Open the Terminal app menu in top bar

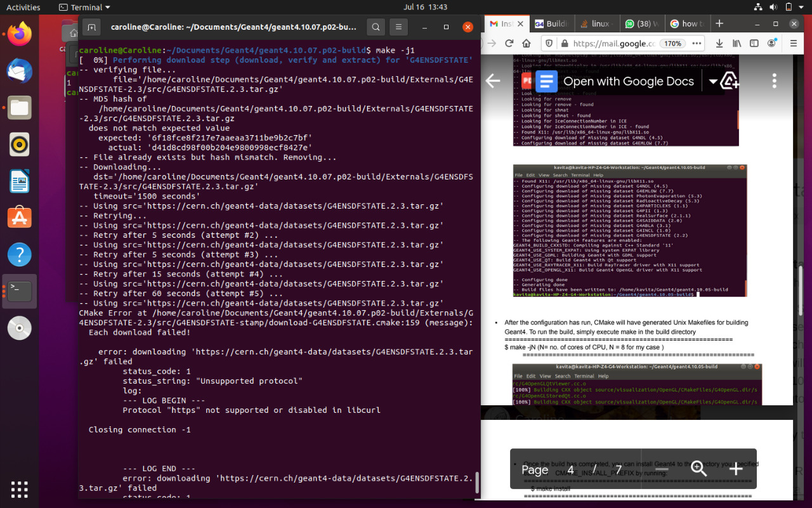[84, 7]
